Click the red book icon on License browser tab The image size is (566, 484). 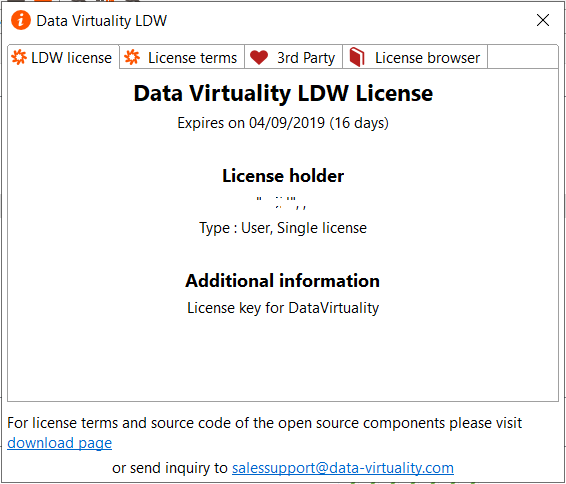[x=357, y=57]
